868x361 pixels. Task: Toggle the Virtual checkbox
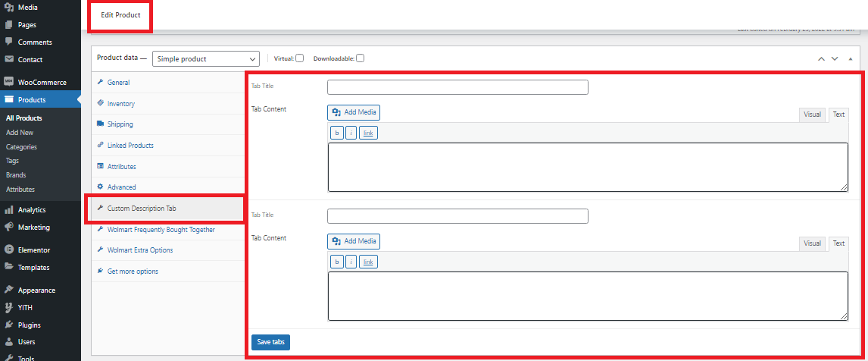(x=299, y=58)
